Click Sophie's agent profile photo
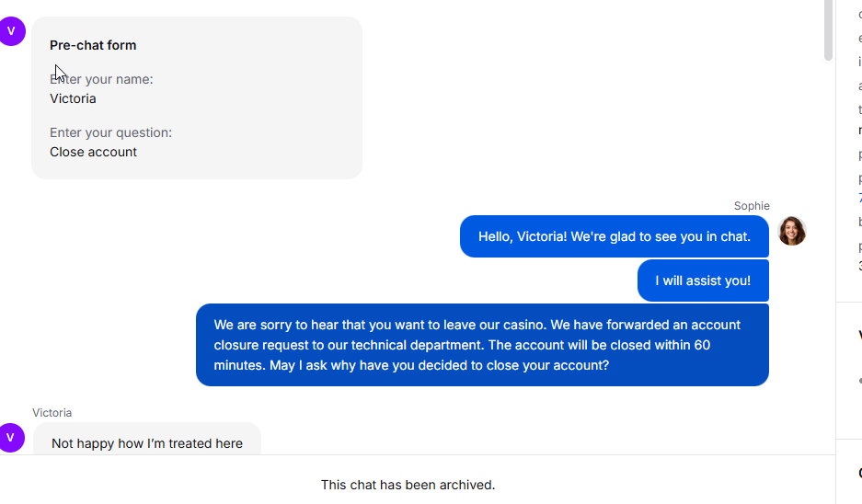This screenshot has width=862, height=504. pyautogui.click(x=792, y=231)
